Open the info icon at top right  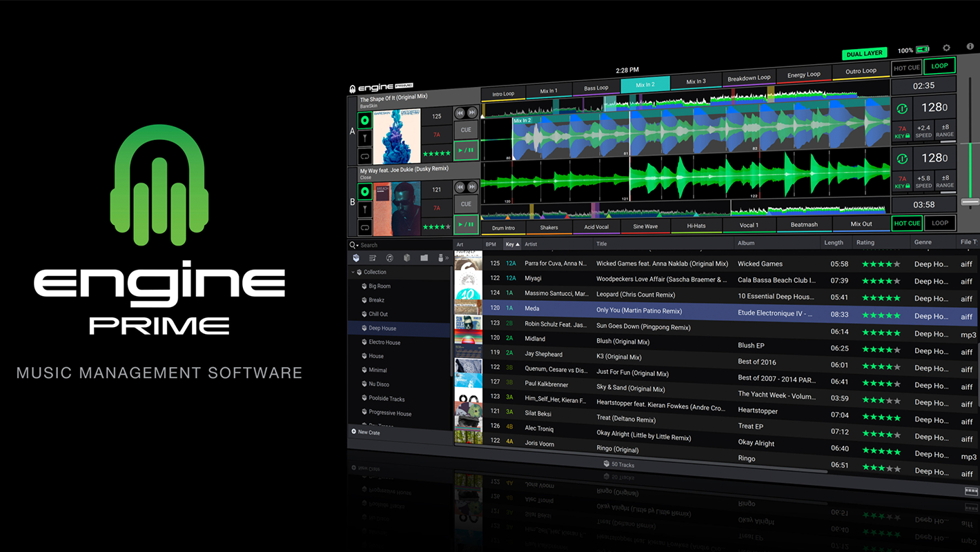pos(970,46)
